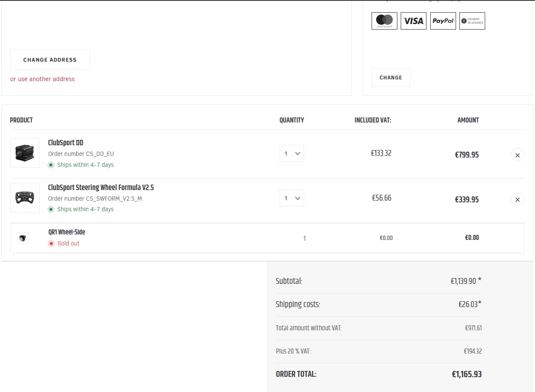The width and height of the screenshot is (535, 392).
Task: Open Formula V2.5 wheel quantity dropdown
Action: (292, 198)
